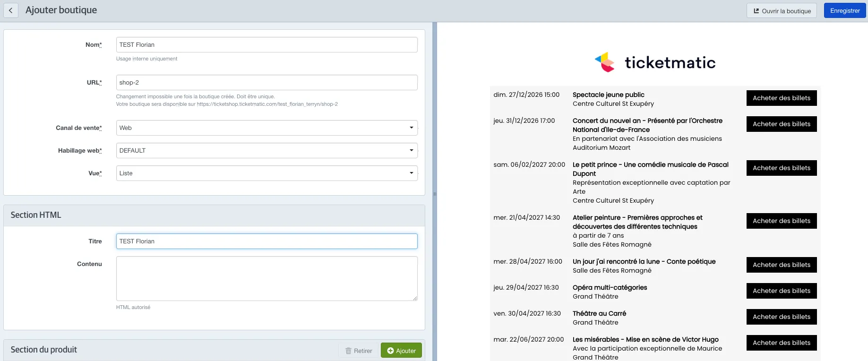Image resolution: width=868 pixels, height=361 pixels.
Task: Go back using the chevron arrow button
Action: [10, 10]
